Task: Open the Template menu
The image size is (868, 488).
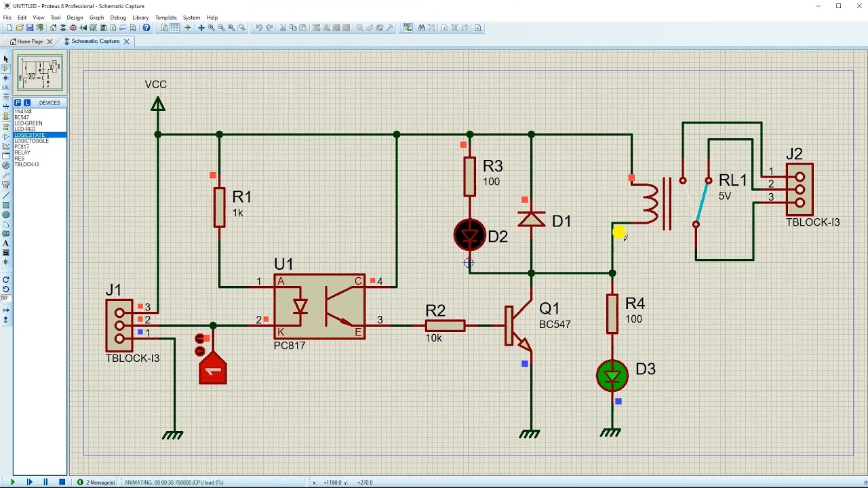Action: (165, 18)
